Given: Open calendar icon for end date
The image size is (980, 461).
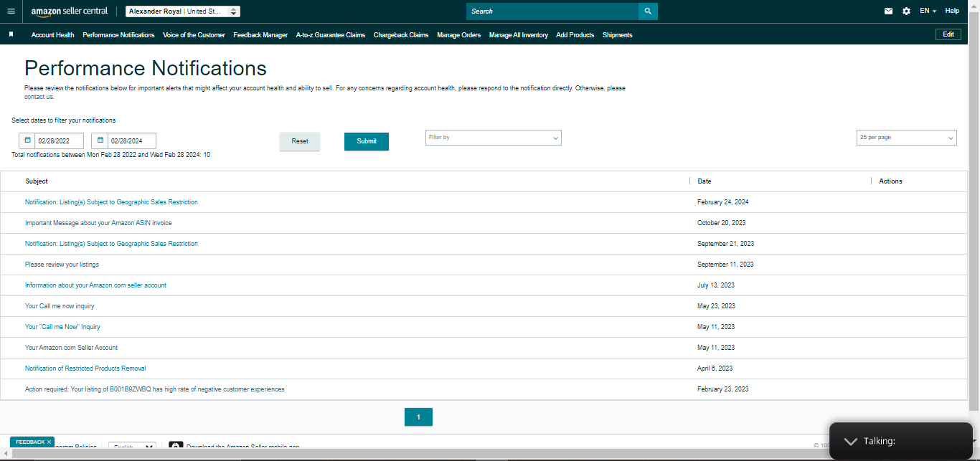Looking at the screenshot, I should (x=100, y=141).
